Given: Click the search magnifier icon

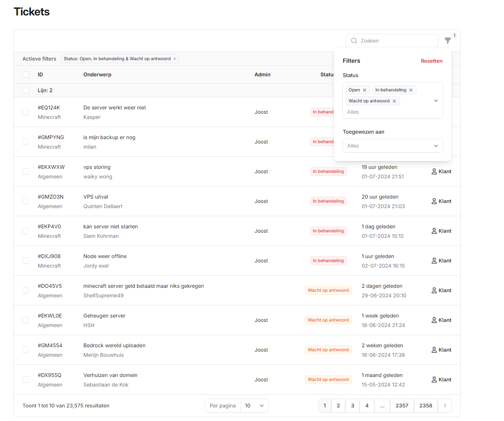Looking at the screenshot, I should (354, 41).
